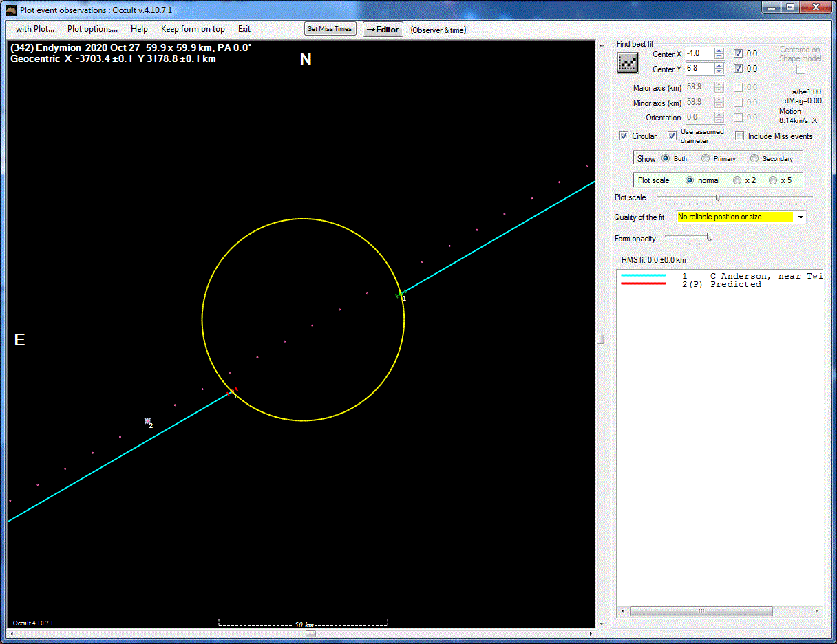Open the Plot options... menu

pos(92,29)
